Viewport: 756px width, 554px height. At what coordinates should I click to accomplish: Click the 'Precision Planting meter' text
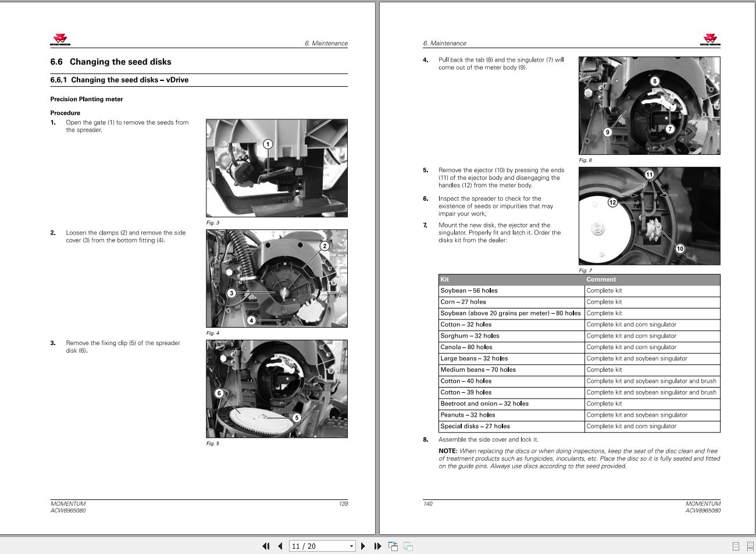[x=87, y=99]
